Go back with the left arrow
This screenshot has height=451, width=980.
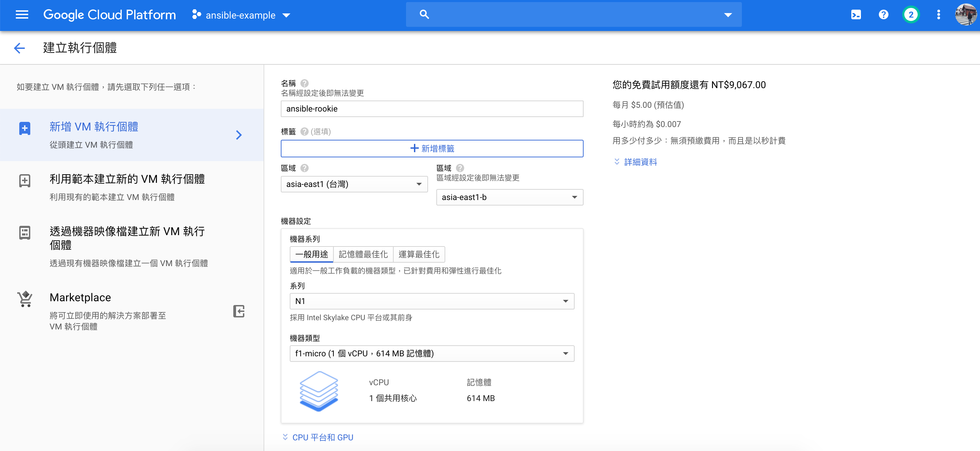pos(19,48)
